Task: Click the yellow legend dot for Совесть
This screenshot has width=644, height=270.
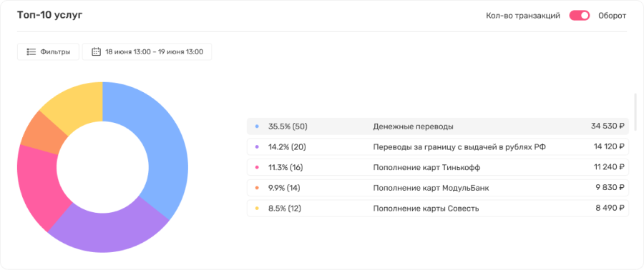Action: tap(257, 209)
